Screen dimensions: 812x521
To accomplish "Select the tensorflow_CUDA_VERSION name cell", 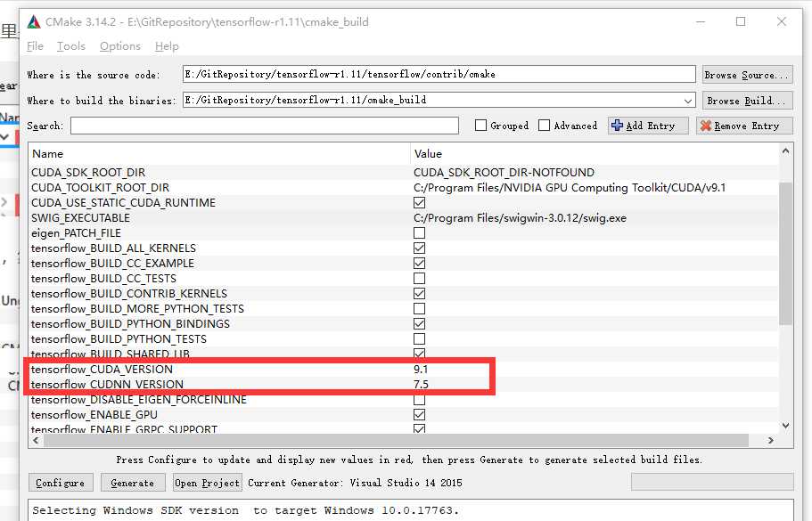I will 102,370.
